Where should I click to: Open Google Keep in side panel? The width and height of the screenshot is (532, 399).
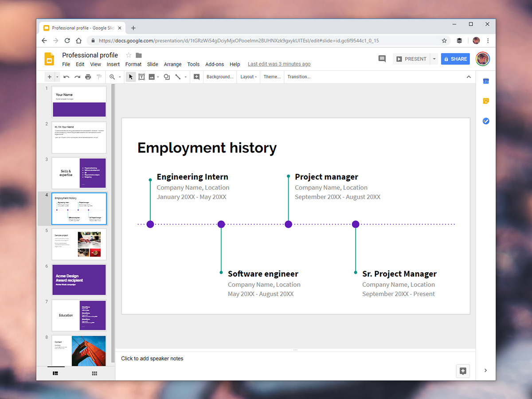pos(485,101)
